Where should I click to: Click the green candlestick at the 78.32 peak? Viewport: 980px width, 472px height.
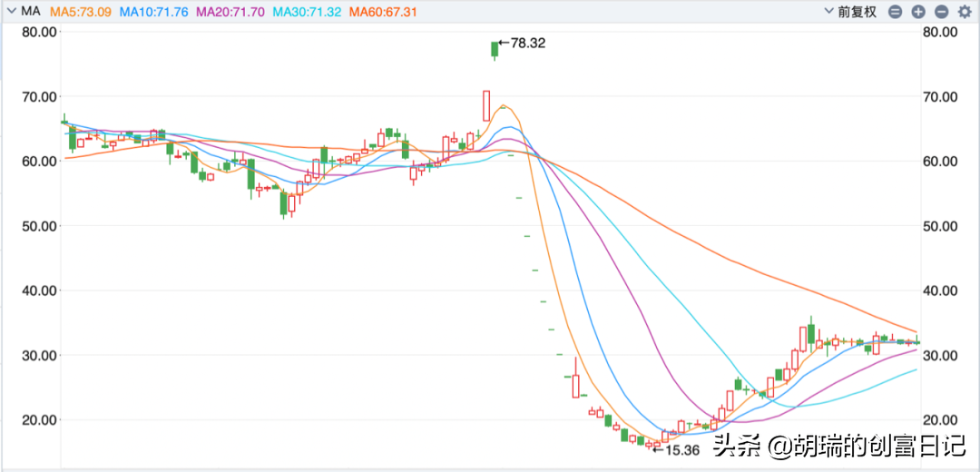(x=495, y=49)
